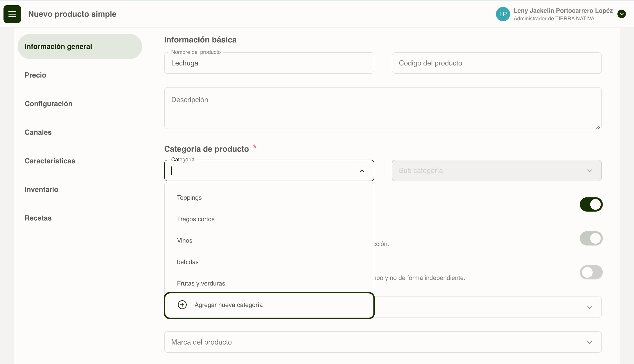Toggle the second light green switch
This screenshot has height=364, width=634.
(591, 238)
